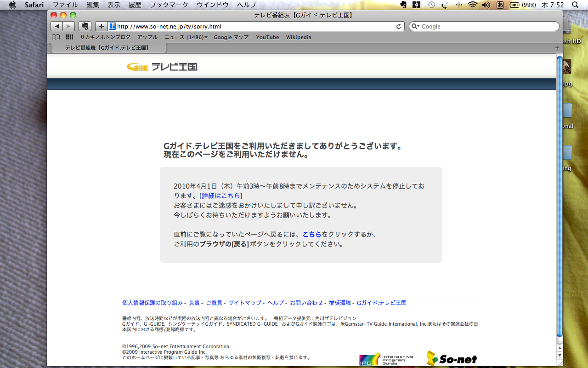588x368 pixels.
Task: Click the scrollbar up arrow
Action: coord(560,349)
